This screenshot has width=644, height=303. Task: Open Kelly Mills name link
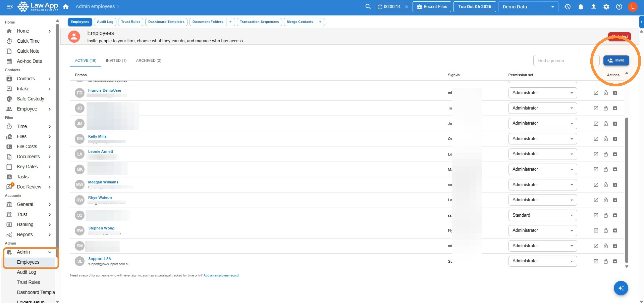coord(97,136)
